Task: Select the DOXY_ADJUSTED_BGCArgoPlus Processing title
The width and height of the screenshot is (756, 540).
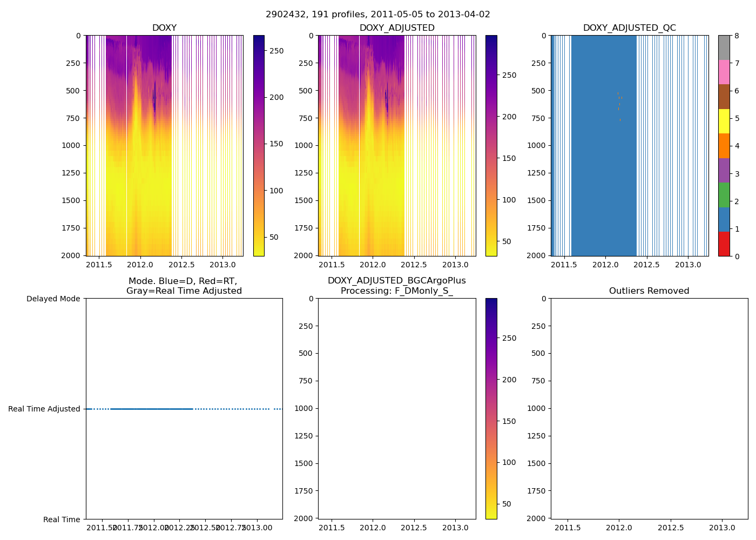Action: point(397,286)
